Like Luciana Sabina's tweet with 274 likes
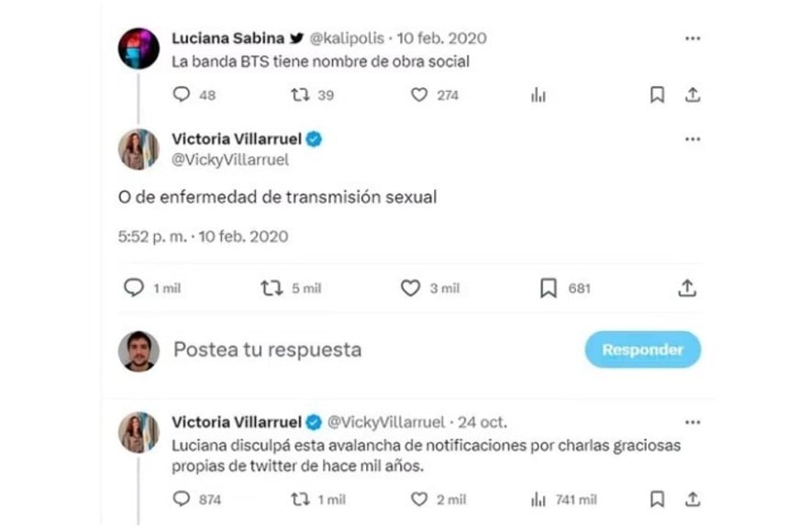Screen dimensions: 798x532 click(x=419, y=94)
